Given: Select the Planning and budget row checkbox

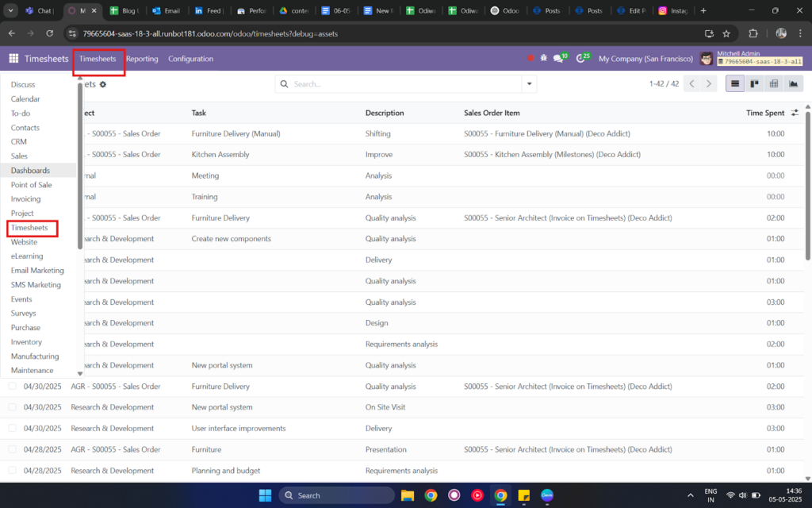Looking at the screenshot, I should (13, 470).
